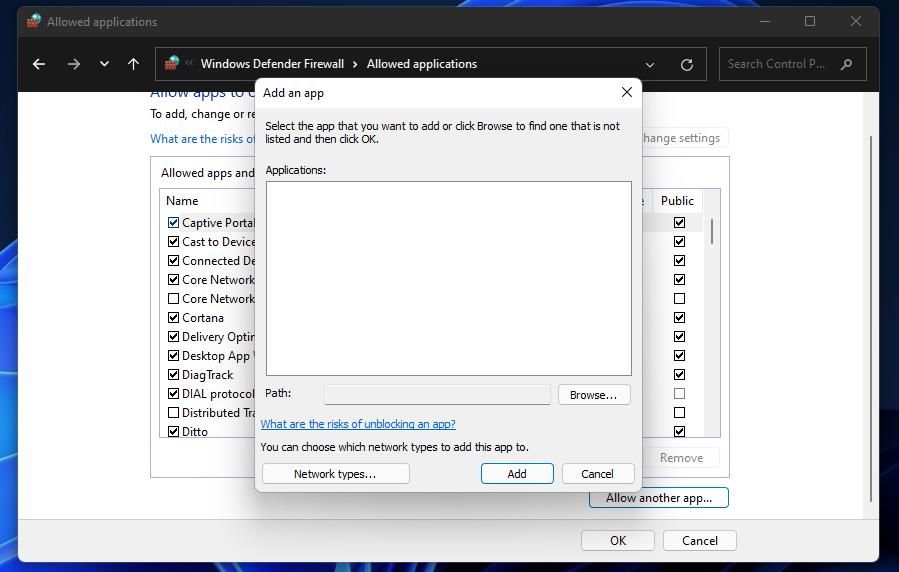
Task: Select the Ditto list entry text
Action: click(x=195, y=432)
